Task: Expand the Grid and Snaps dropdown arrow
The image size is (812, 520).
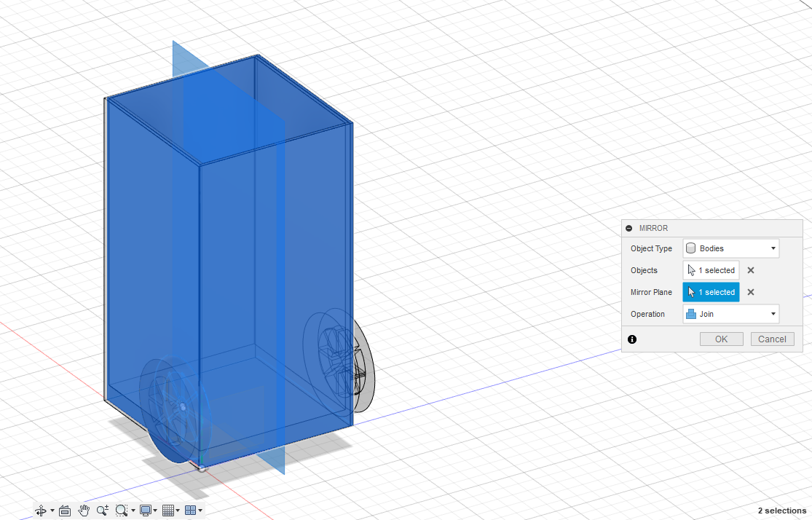Action: click(178, 511)
